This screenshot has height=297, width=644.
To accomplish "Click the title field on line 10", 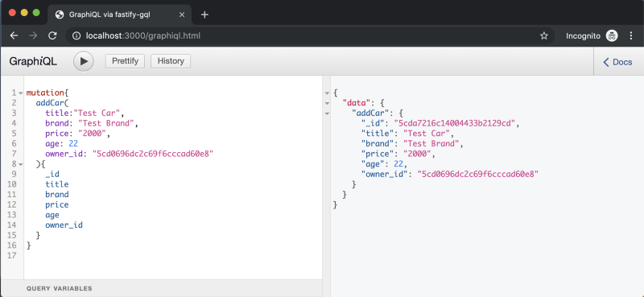I will 57,184.
